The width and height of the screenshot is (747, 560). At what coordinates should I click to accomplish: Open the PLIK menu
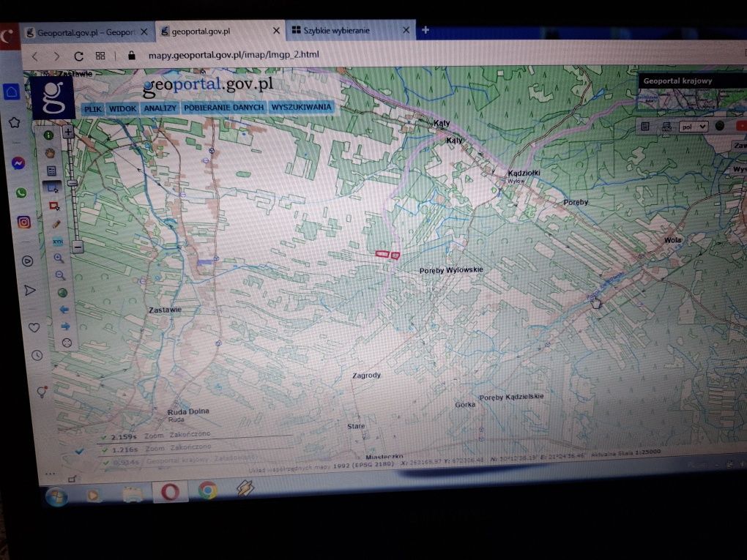(x=93, y=109)
